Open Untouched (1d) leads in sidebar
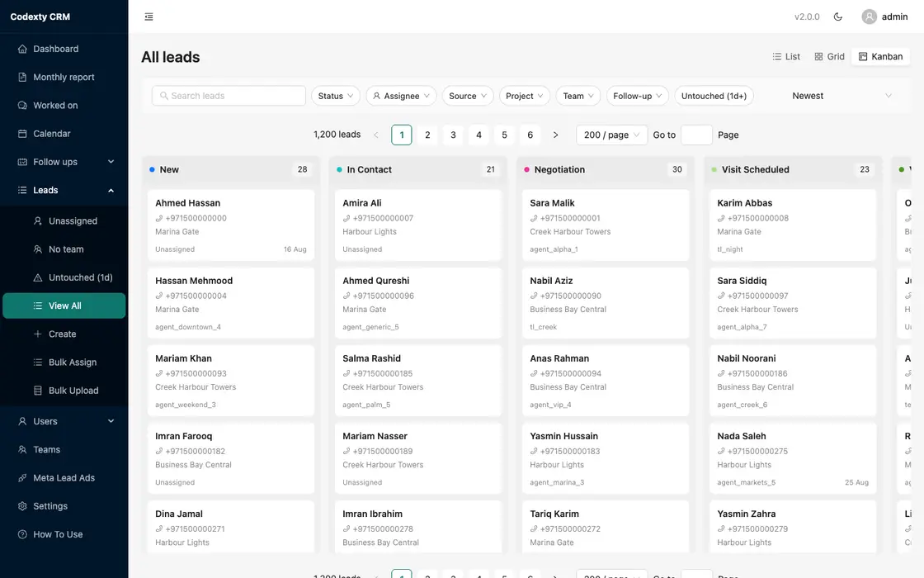The width and height of the screenshot is (924, 578). click(64, 277)
